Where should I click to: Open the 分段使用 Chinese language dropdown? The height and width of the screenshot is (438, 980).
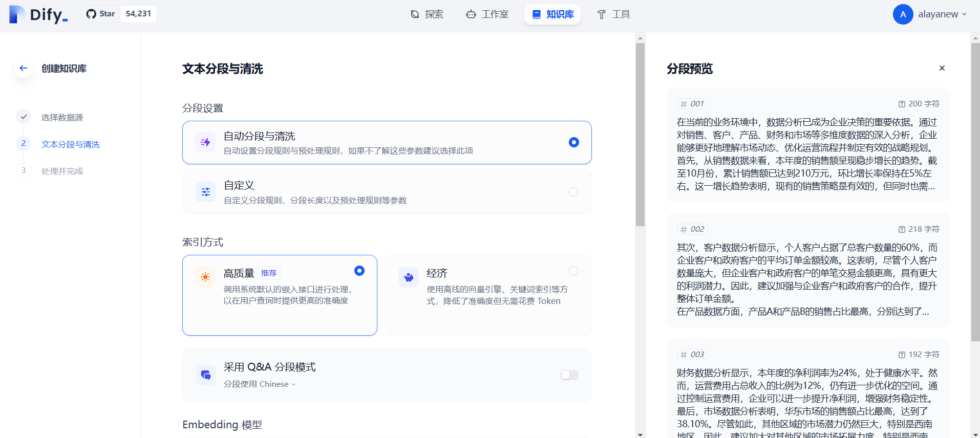point(260,384)
